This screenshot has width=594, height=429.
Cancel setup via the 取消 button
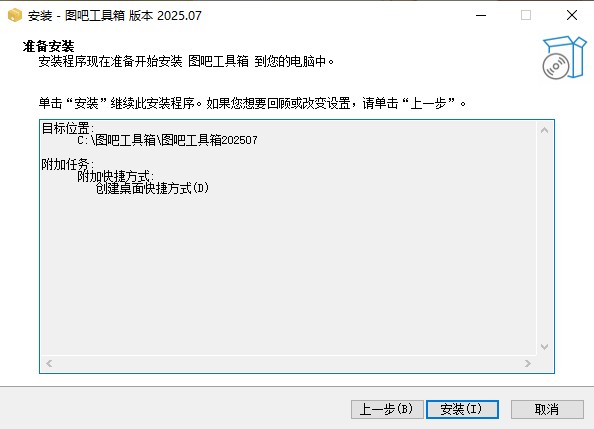pos(547,409)
